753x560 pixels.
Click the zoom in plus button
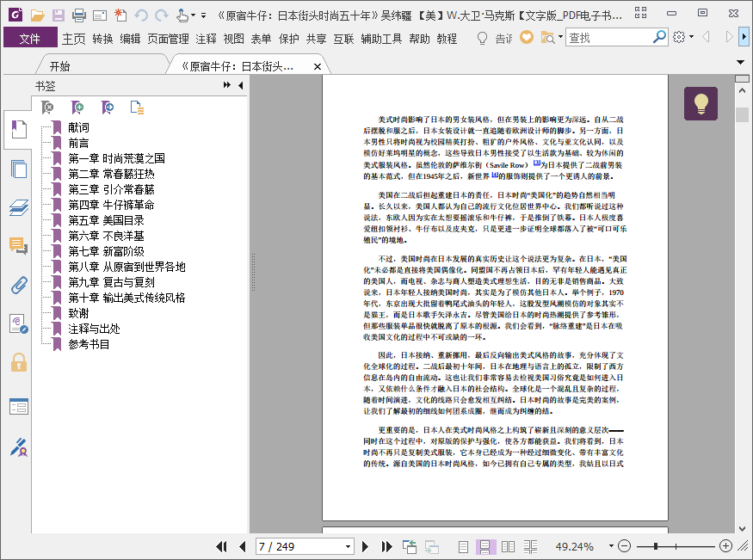click(x=725, y=545)
